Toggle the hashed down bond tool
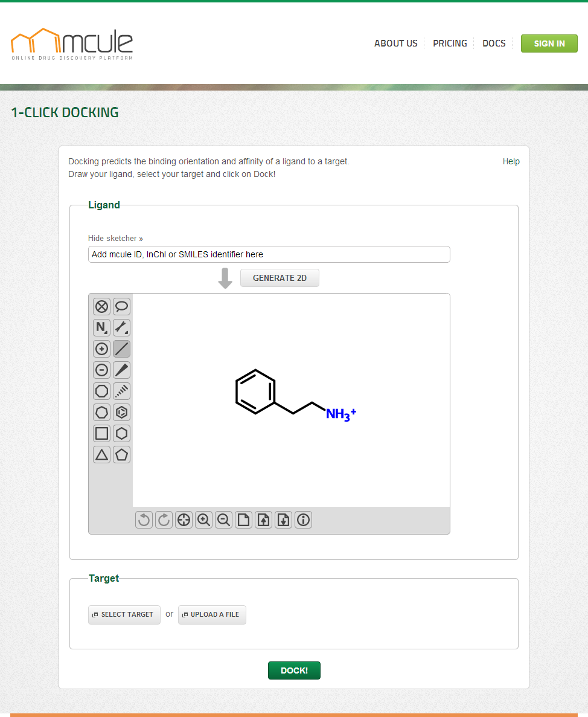Viewport: 588px width, 717px height. (122, 391)
